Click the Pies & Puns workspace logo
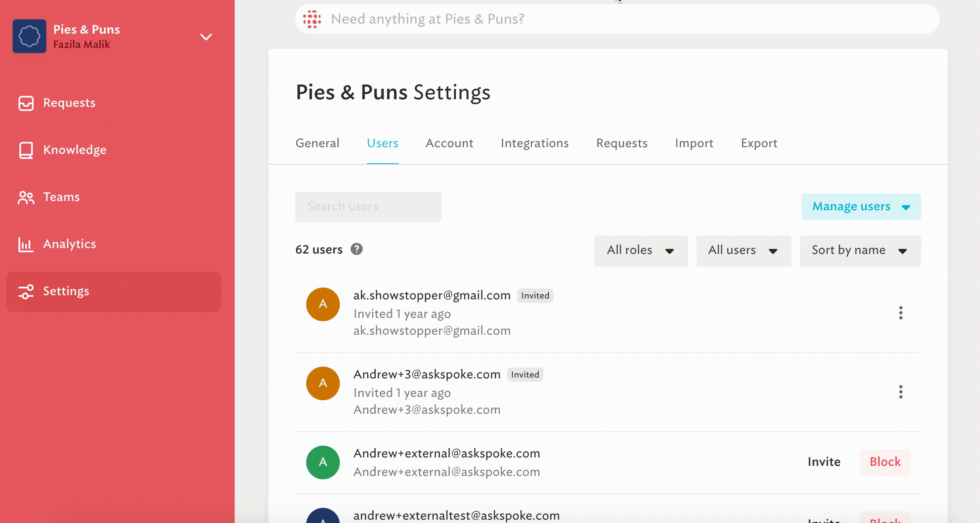Screen dimensions: 980x523 pyautogui.click(x=29, y=36)
